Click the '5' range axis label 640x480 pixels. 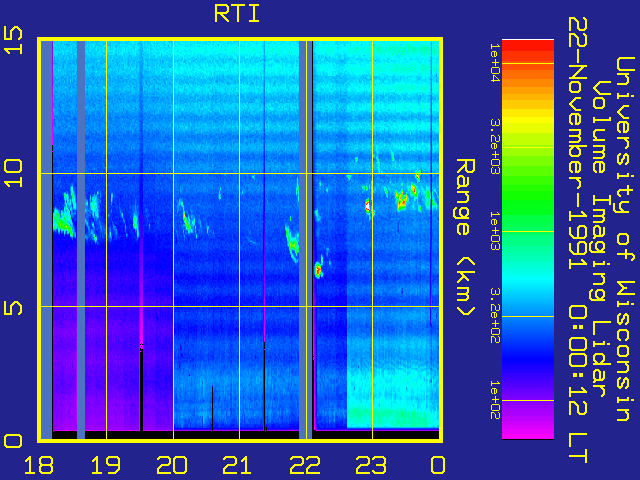coord(13,306)
